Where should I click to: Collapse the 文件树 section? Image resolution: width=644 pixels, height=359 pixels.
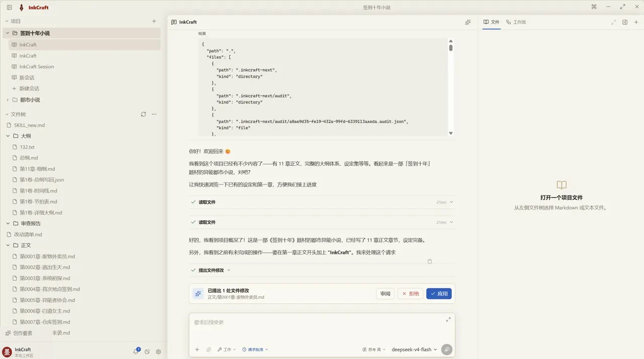pyautogui.click(x=7, y=114)
